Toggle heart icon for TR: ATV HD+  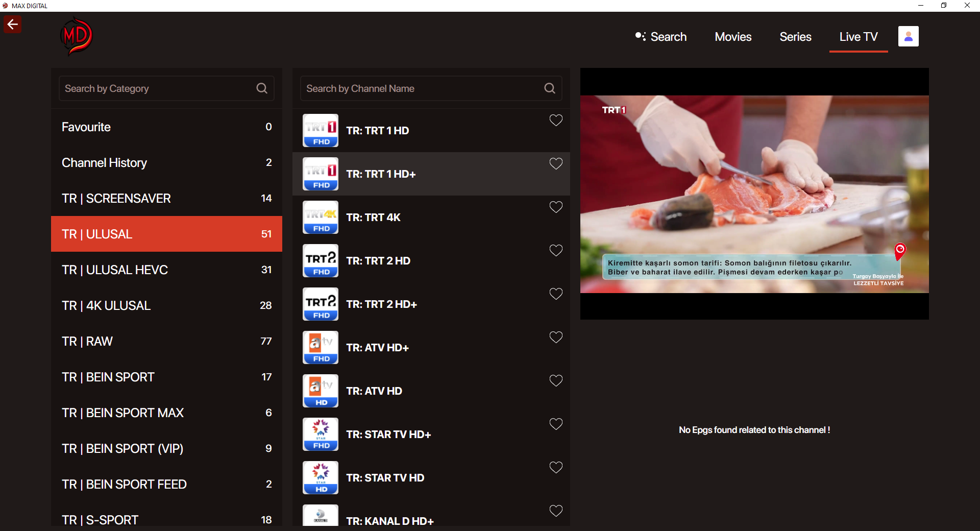click(556, 337)
